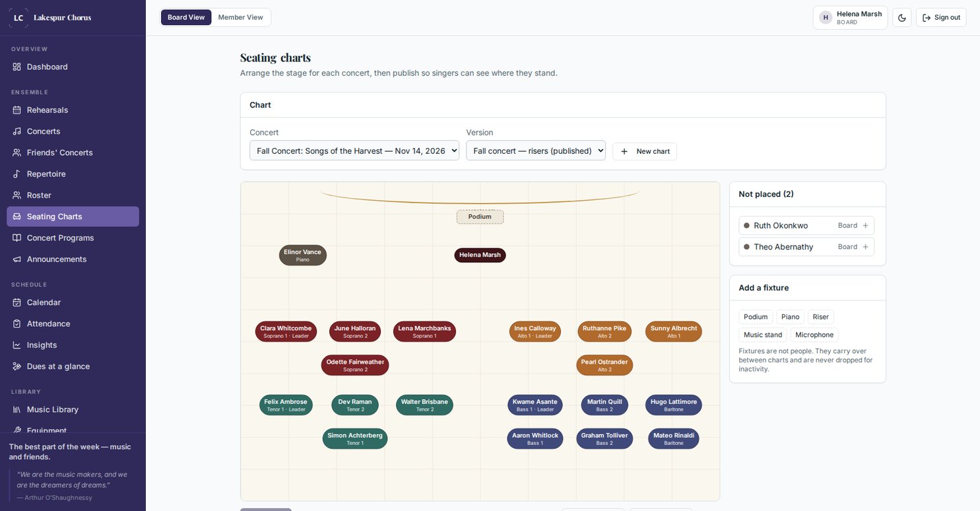
Task: Click the Calendar icon under Schedule
Action: [17, 302]
